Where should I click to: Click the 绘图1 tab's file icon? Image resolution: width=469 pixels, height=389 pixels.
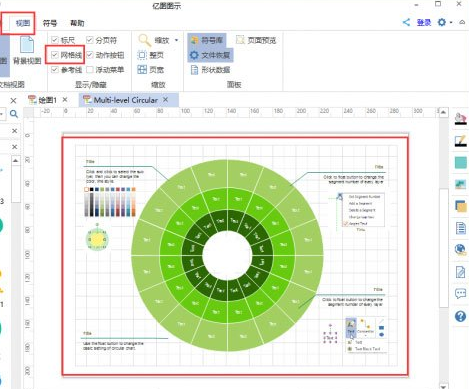(x=32, y=100)
